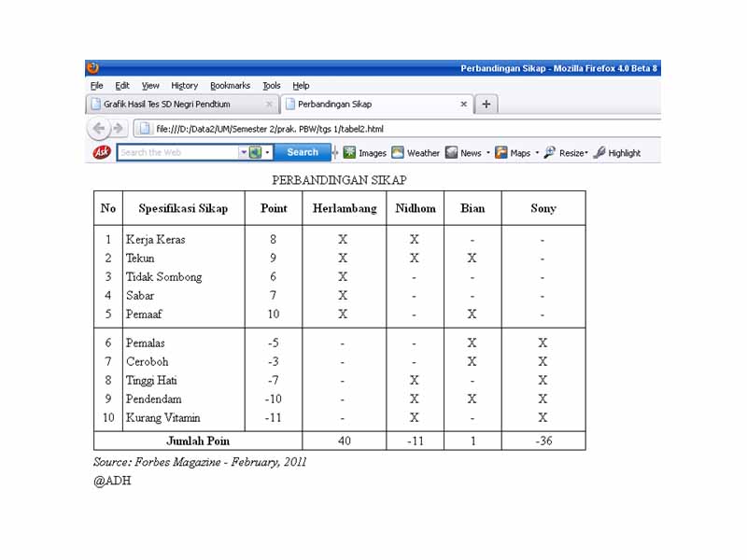Click the Images icon in Ask toolbar
The height and width of the screenshot is (560, 747).
tap(349, 152)
